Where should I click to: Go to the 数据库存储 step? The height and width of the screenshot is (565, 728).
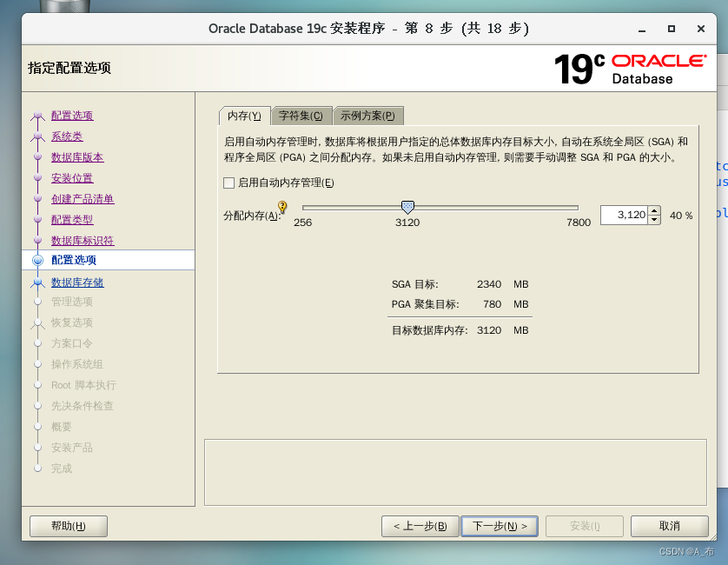tap(77, 282)
